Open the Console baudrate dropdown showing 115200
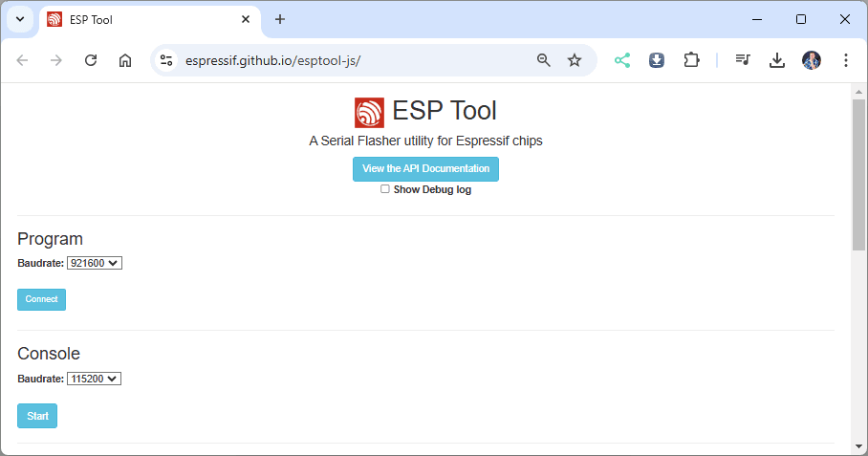 [95, 379]
